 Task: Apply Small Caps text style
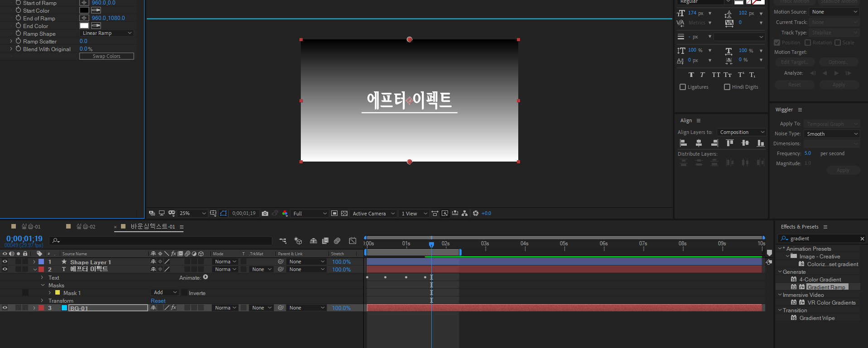coord(728,75)
